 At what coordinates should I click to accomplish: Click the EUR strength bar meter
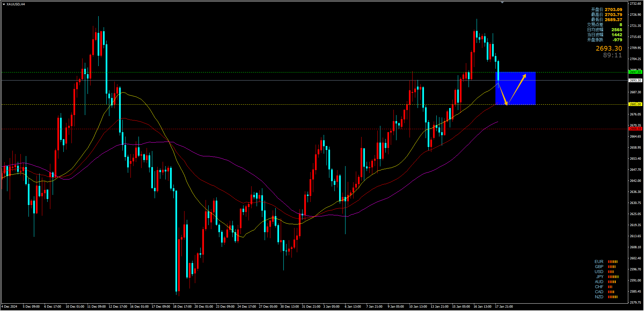613,262
